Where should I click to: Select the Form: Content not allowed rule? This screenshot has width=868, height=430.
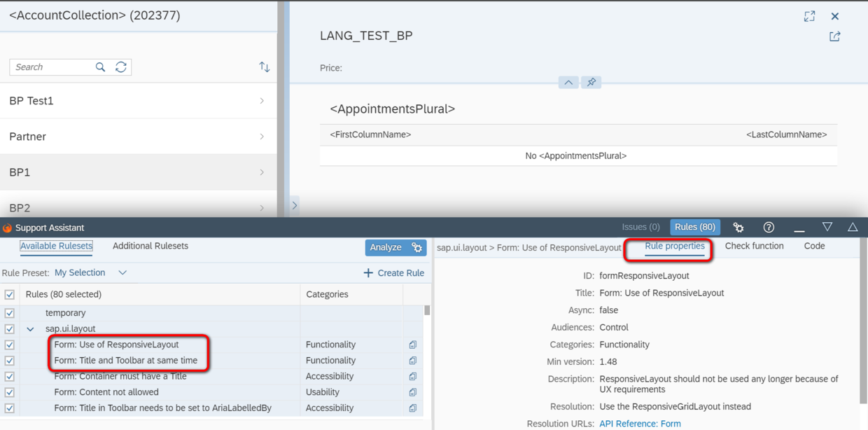106,392
